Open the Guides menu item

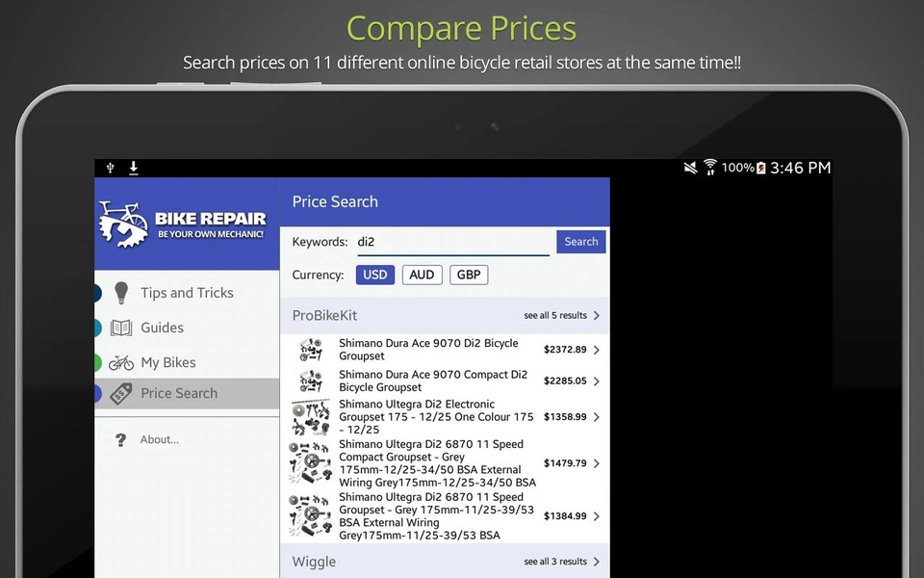click(x=187, y=328)
